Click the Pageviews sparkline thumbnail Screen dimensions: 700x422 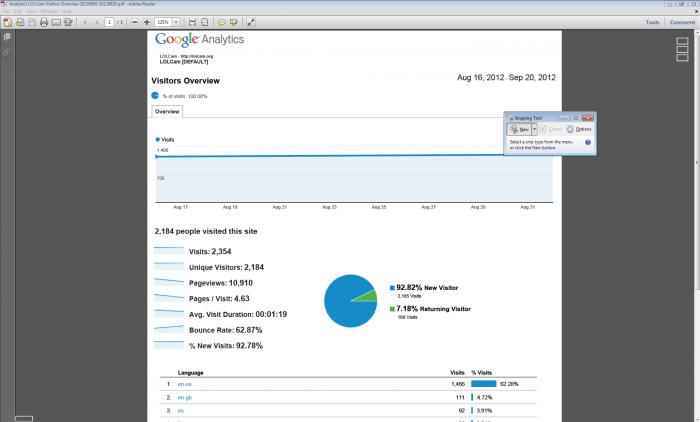169,282
